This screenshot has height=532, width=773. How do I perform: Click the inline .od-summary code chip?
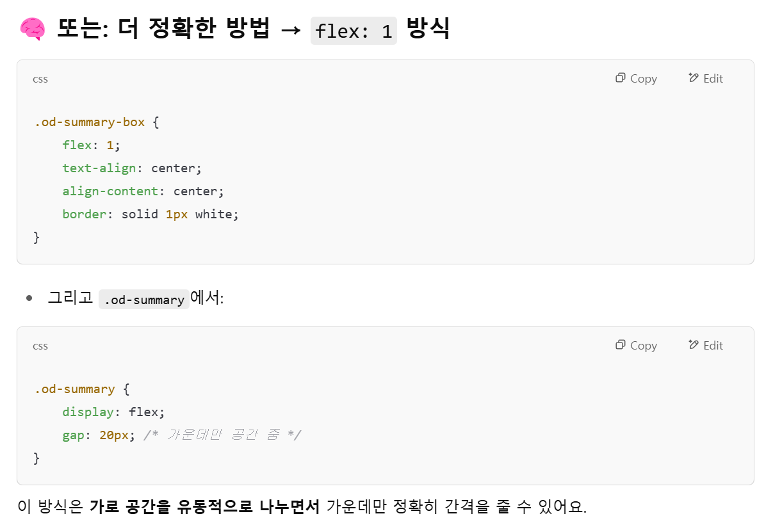pos(144,299)
